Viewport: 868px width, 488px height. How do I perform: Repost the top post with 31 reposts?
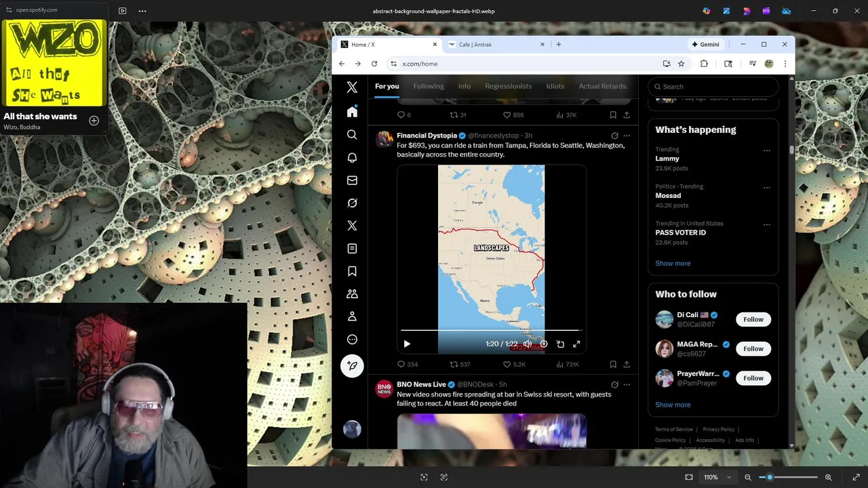(x=458, y=115)
